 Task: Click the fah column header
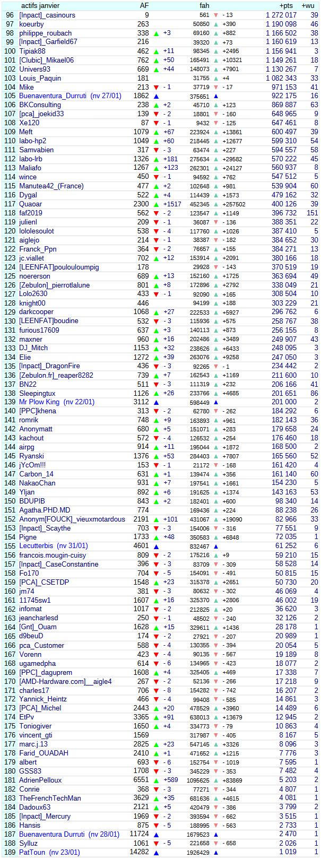point(204,6)
